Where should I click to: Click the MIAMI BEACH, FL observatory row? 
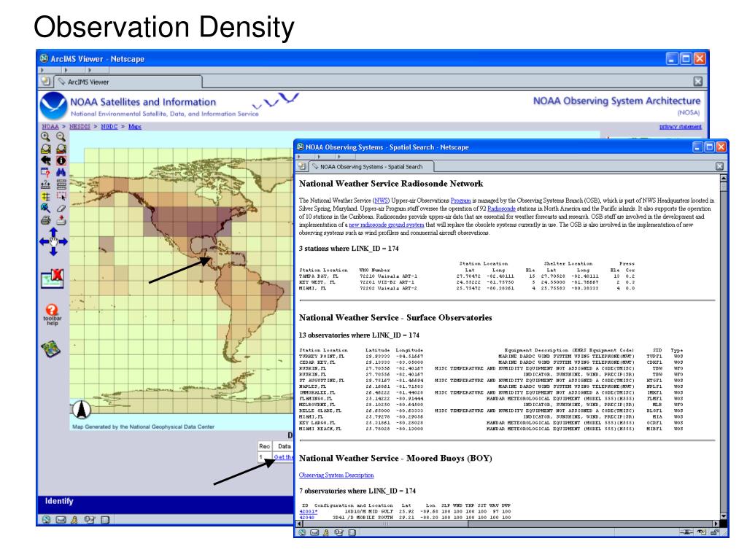point(491,429)
